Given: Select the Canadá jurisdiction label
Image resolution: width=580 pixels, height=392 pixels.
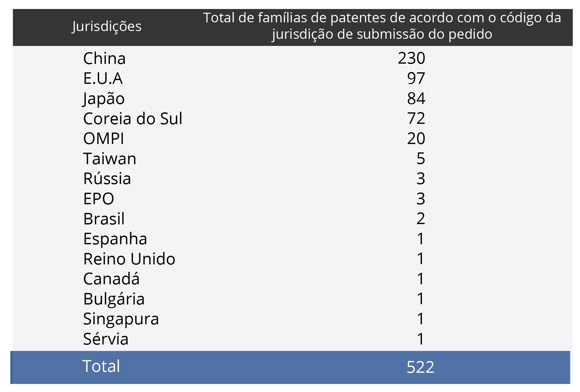Looking at the screenshot, I should pyautogui.click(x=111, y=279).
